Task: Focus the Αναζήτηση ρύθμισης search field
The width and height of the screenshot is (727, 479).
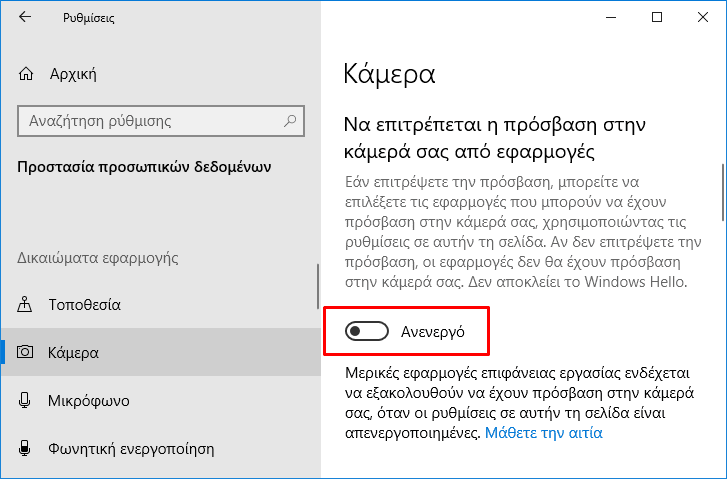Action: (x=161, y=121)
